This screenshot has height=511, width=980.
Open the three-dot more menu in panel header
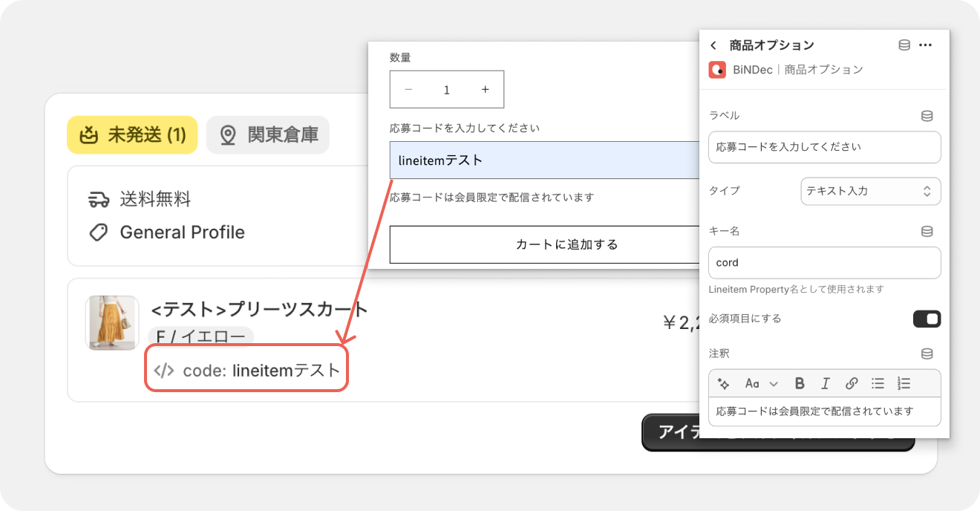click(925, 45)
